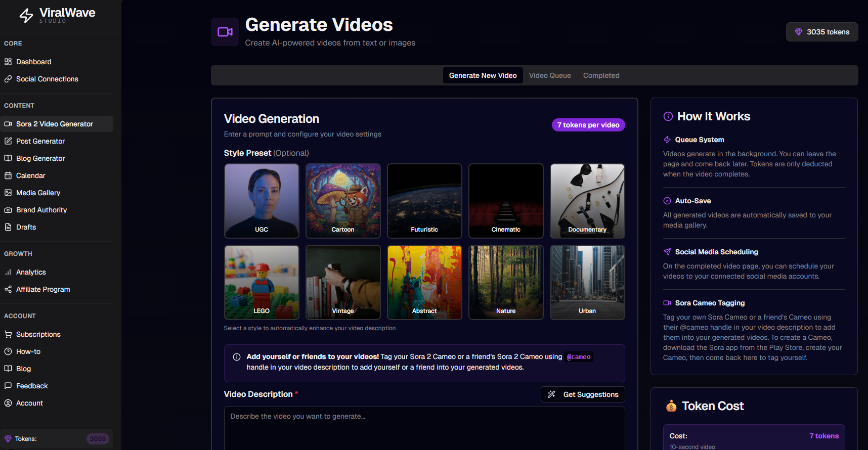868x450 pixels.
Task: Open the sidebar Blog book icon under Account
Action: [x=8, y=369]
